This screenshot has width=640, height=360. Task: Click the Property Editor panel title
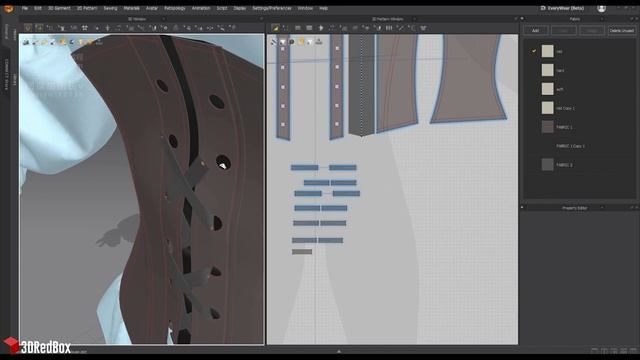tap(575, 208)
